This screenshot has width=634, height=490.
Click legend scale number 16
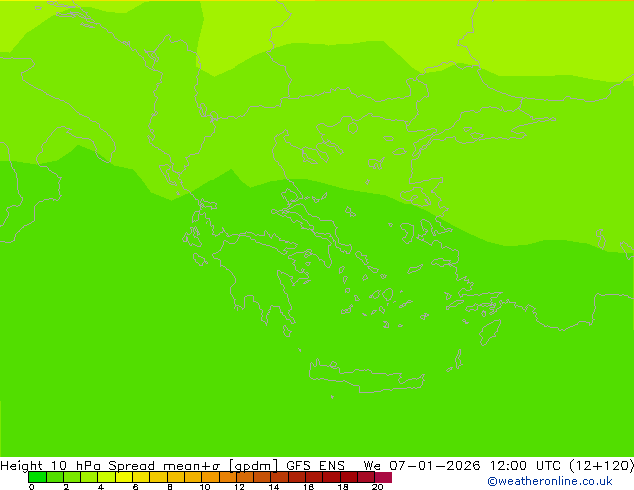309,487
